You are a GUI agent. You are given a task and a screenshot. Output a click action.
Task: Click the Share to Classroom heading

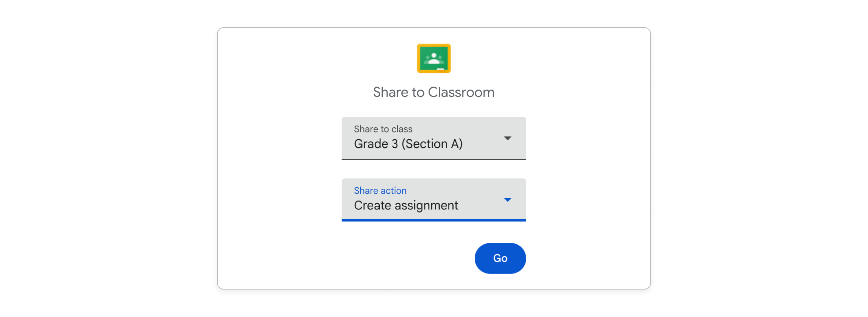coord(433,92)
